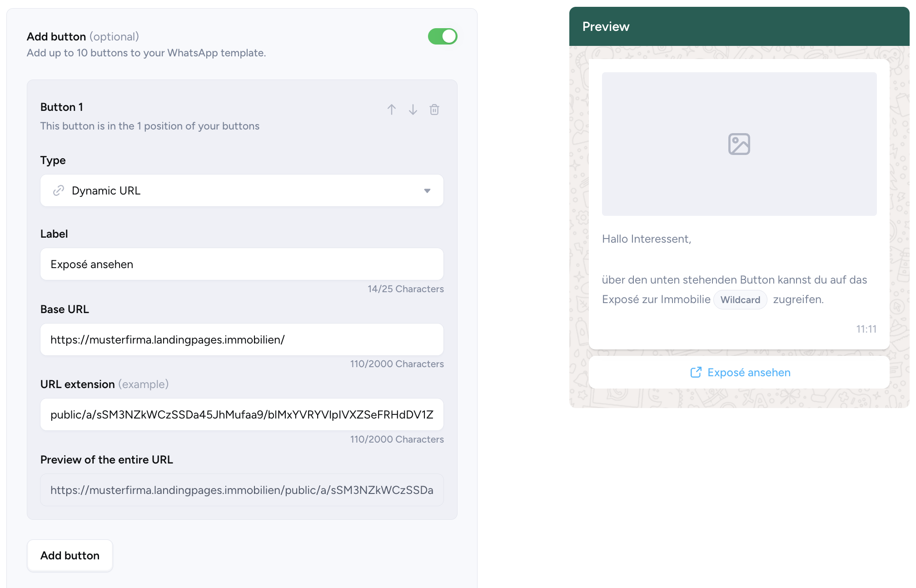Click the 'Base URL' label

tap(65, 309)
